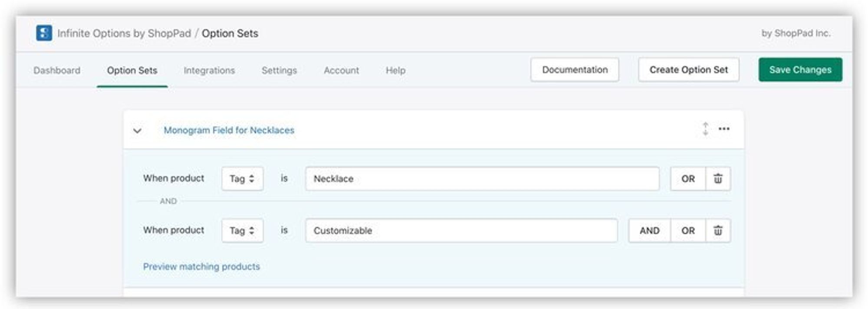This screenshot has width=868, height=309.
Task: Open the three-dot menu for the Monogram option set
Action: pyautogui.click(x=723, y=129)
